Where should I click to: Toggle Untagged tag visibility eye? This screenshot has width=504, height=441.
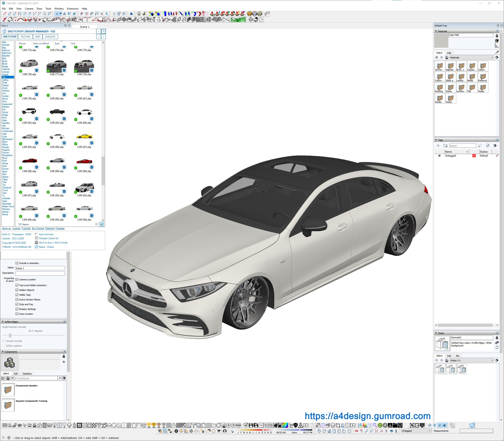(x=439, y=156)
